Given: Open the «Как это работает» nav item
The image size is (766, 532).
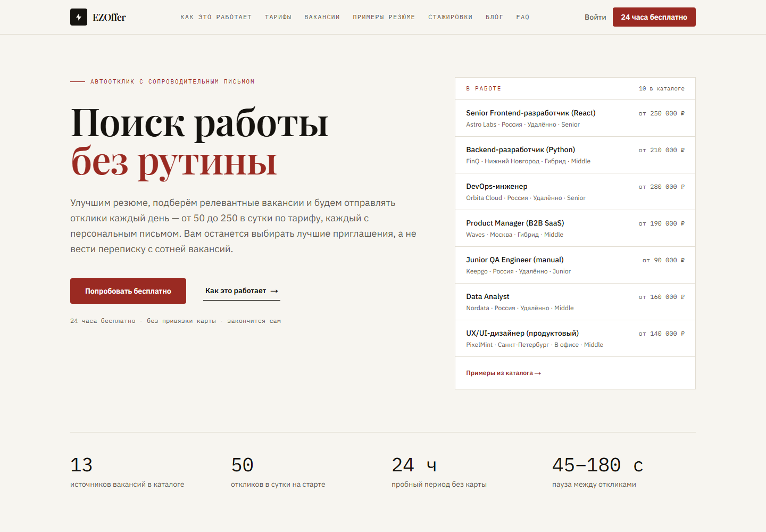Looking at the screenshot, I should click(x=216, y=17).
